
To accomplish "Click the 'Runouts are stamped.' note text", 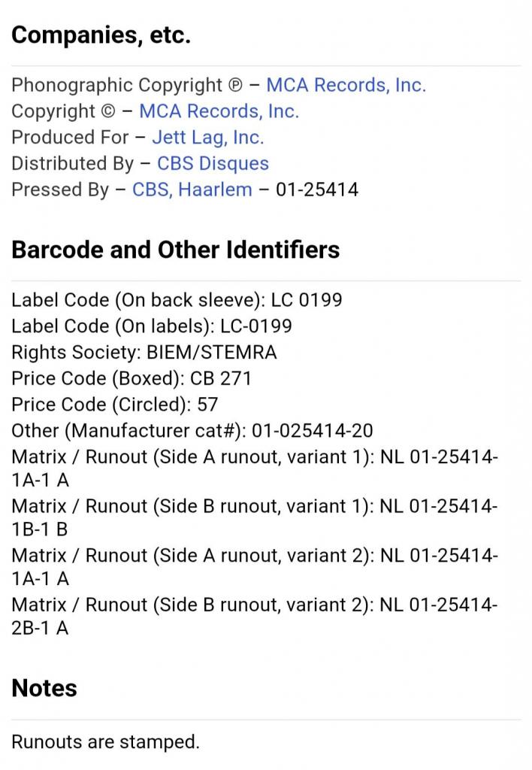I will [x=105, y=742].
